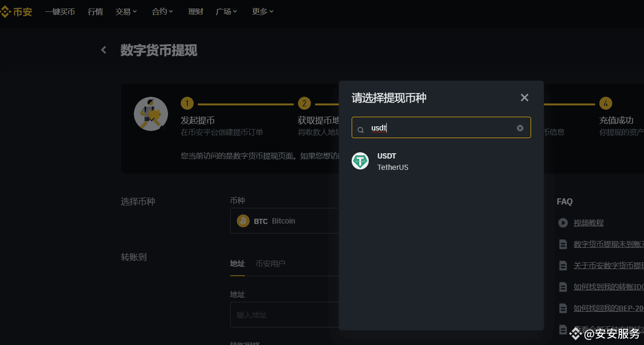Open the 广场 dropdown

pos(226,12)
